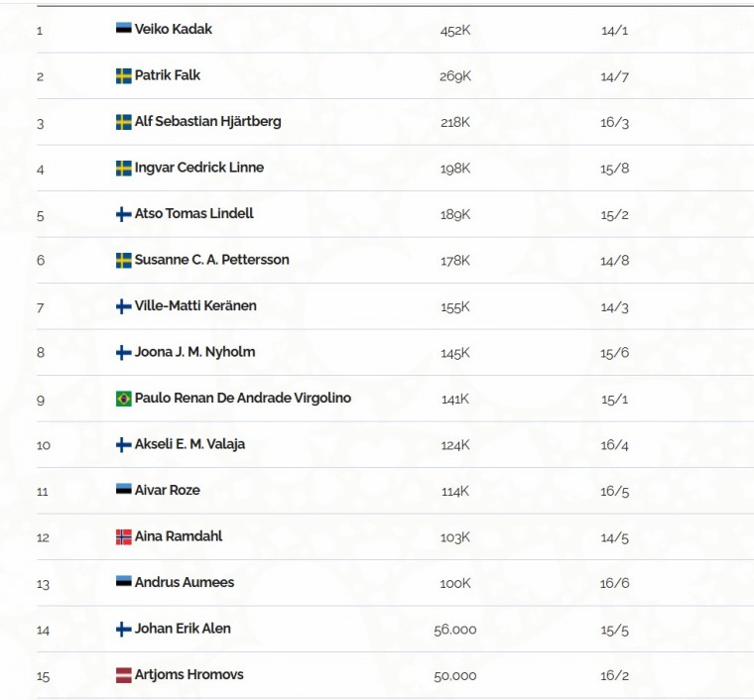Click the Swedish flag next to Patrik Falk
754x700 pixels.
pos(123,75)
